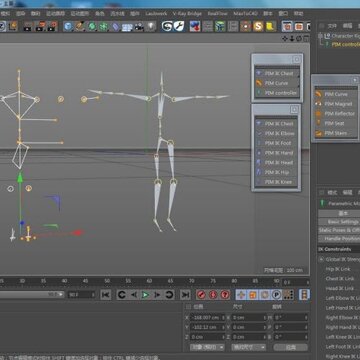360x360 pixels.
Task: Open the object mode dropdown under coordinates
Action: pos(207,347)
